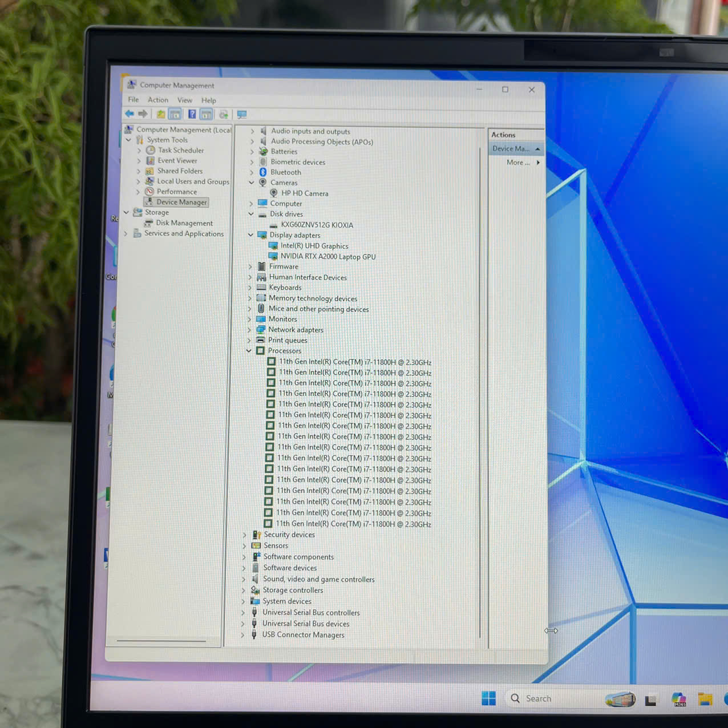Open the View menu
The height and width of the screenshot is (728, 728).
184,100
